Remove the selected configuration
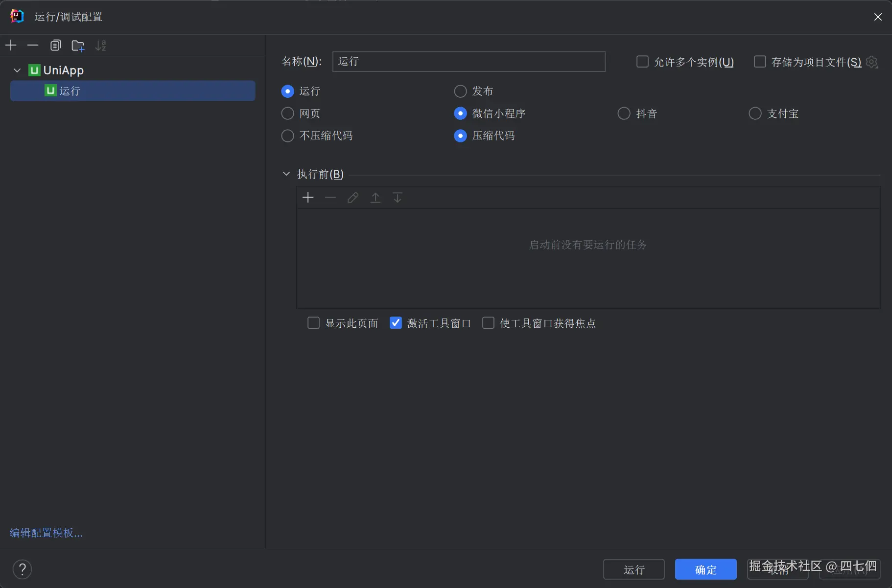Image resolution: width=892 pixels, height=588 pixels. (x=32, y=45)
